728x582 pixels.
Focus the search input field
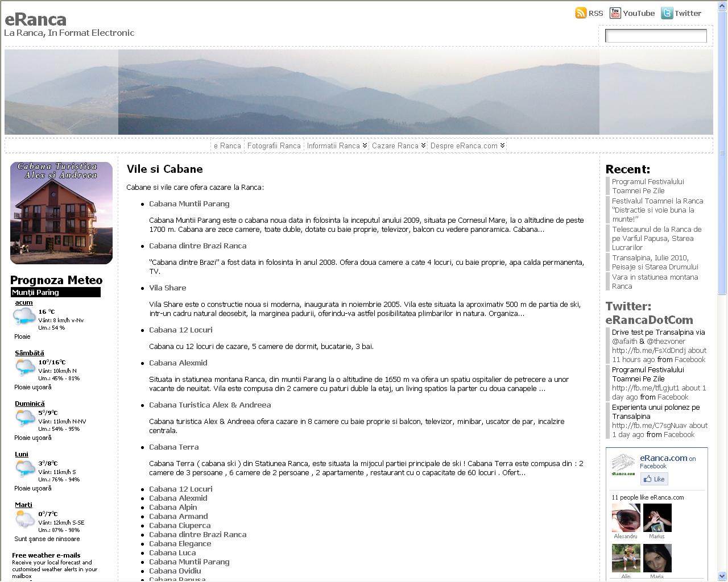coord(656,36)
